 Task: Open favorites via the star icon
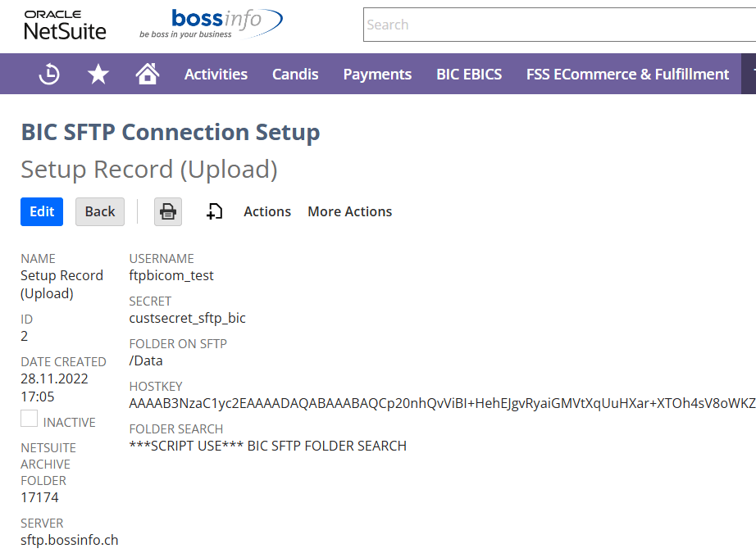[x=98, y=74]
